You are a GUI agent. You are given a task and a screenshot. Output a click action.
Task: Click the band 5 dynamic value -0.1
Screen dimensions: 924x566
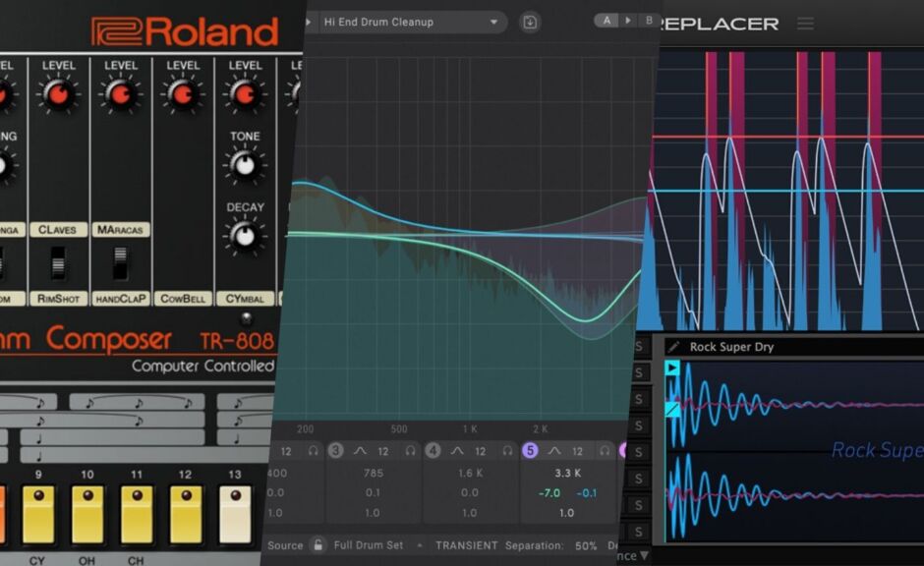586,493
